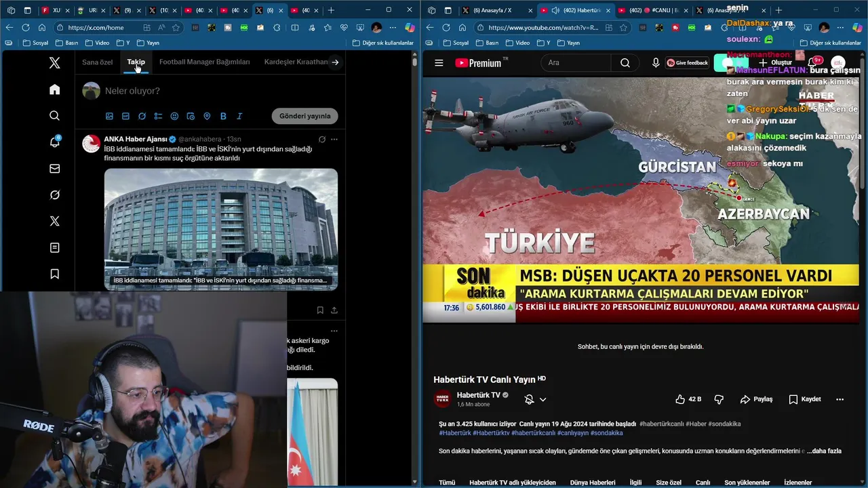This screenshot has height=488, width=868.
Task: Switch to Takip tab
Action: [136, 62]
